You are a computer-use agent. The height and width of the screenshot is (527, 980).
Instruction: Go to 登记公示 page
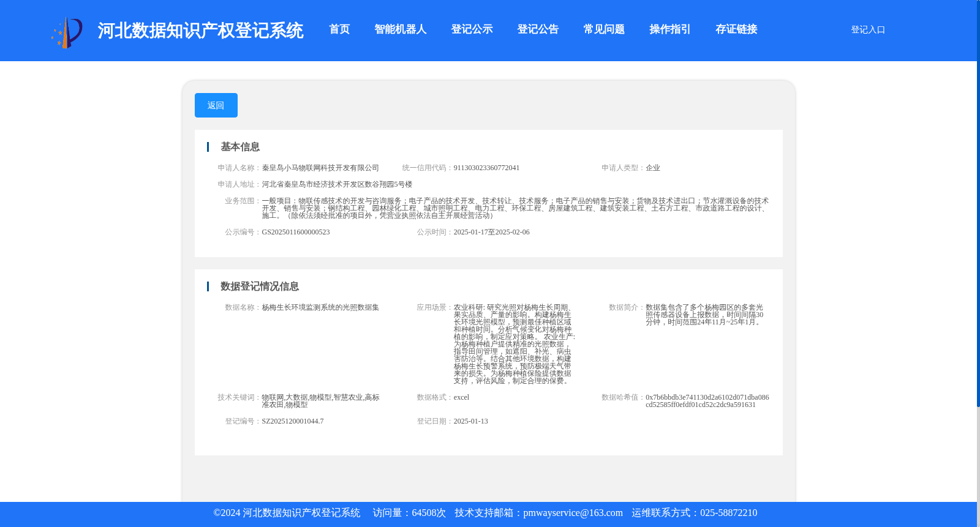(x=472, y=29)
